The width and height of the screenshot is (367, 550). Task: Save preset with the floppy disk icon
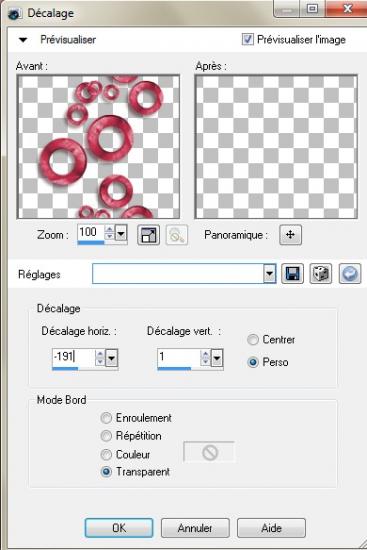(292, 274)
